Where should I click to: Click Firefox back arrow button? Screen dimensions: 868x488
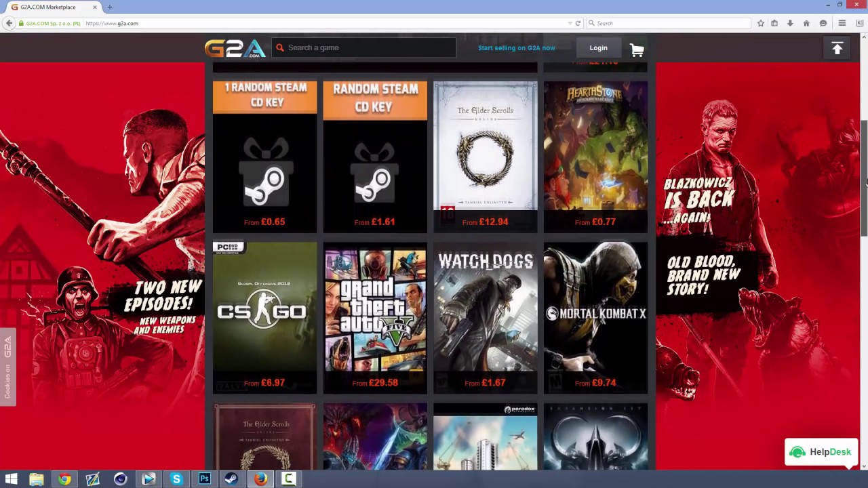pyautogui.click(x=9, y=23)
